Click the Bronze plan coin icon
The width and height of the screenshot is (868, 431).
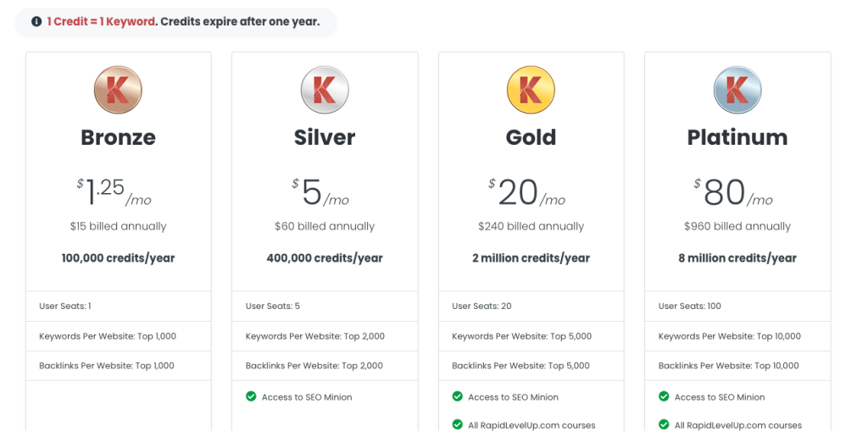coord(118,90)
